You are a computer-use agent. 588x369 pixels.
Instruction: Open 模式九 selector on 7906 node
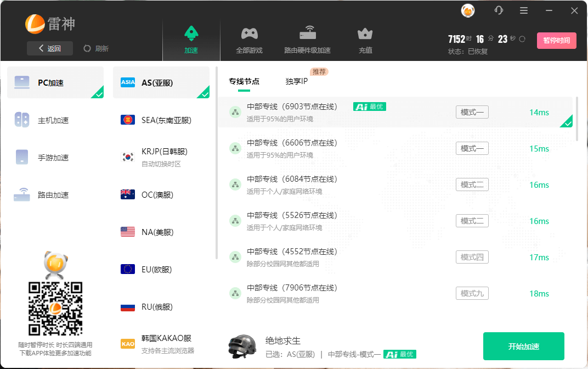click(x=472, y=293)
